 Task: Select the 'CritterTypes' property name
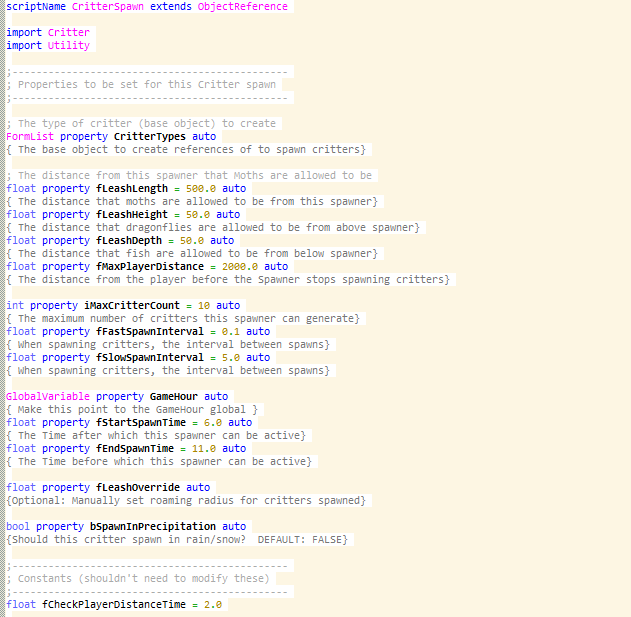tap(150, 136)
